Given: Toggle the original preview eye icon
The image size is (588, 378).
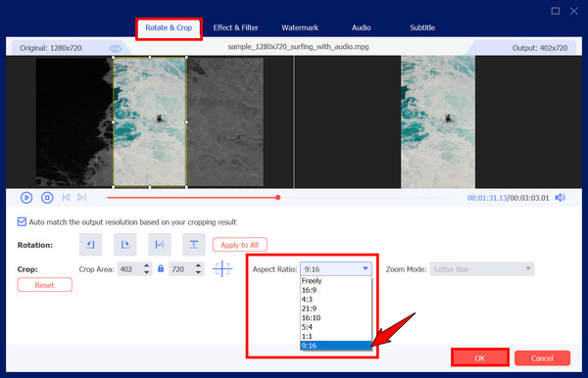Looking at the screenshot, I should 115,48.
